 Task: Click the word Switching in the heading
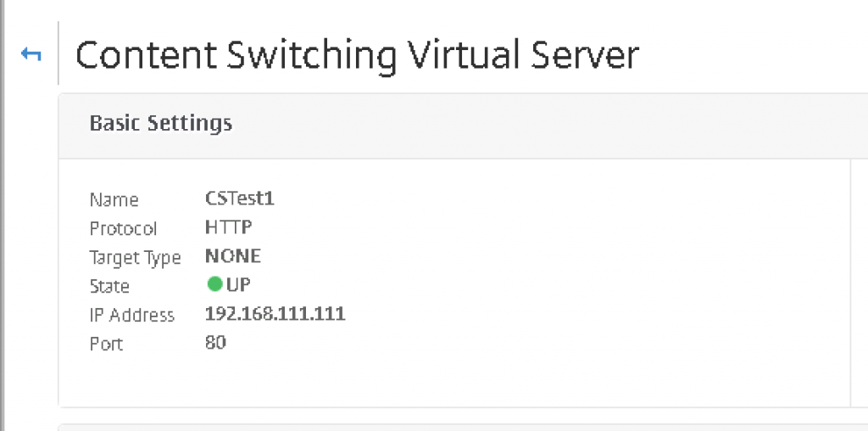coord(312,57)
